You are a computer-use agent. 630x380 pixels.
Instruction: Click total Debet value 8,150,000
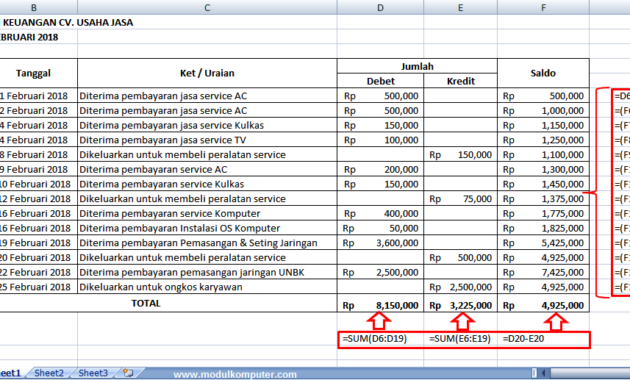pyautogui.click(x=380, y=305)
